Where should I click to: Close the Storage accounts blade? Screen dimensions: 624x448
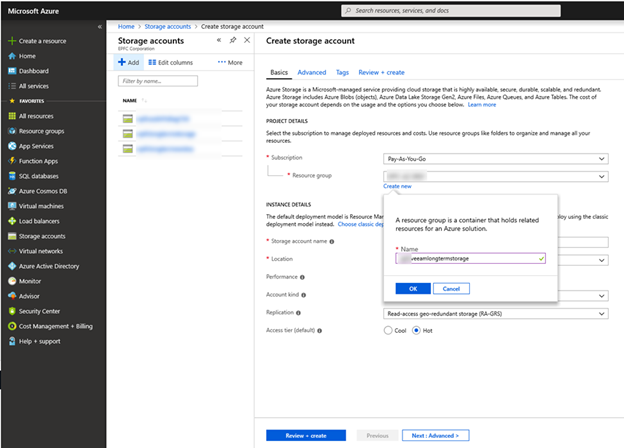247,40
